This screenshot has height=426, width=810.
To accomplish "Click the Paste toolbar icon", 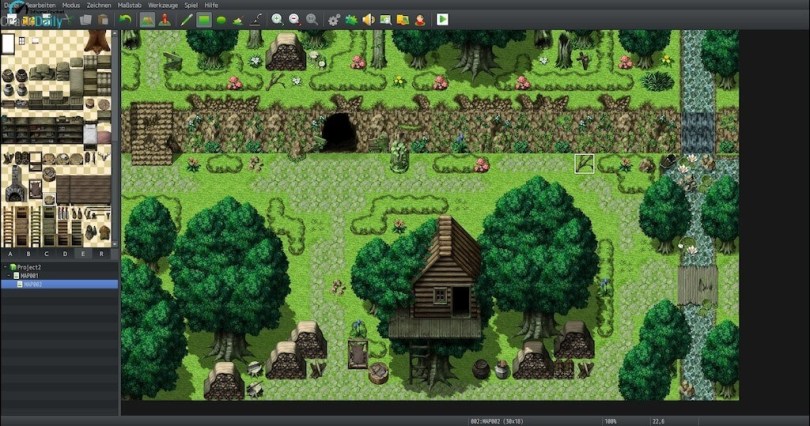I will click(103, 20).
